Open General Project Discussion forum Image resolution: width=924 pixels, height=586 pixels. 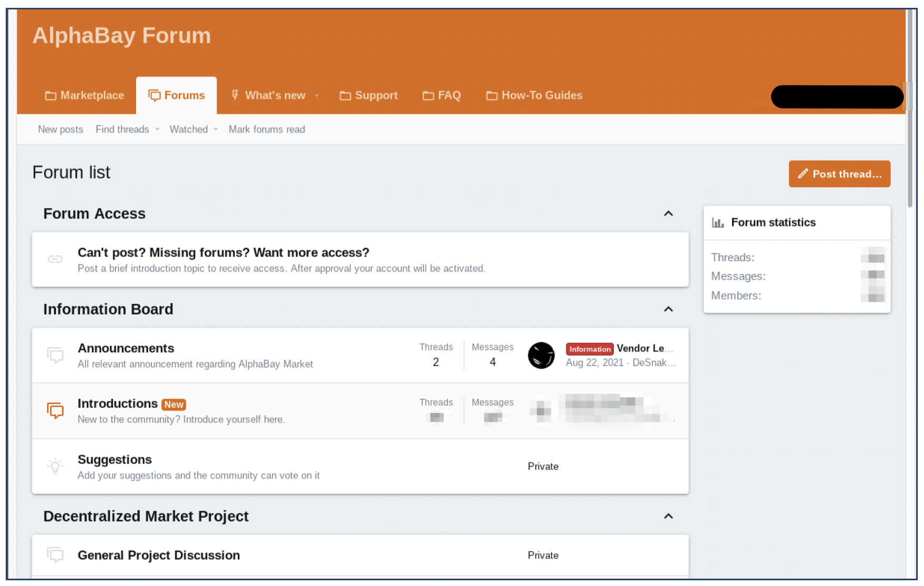pos(159,555)
